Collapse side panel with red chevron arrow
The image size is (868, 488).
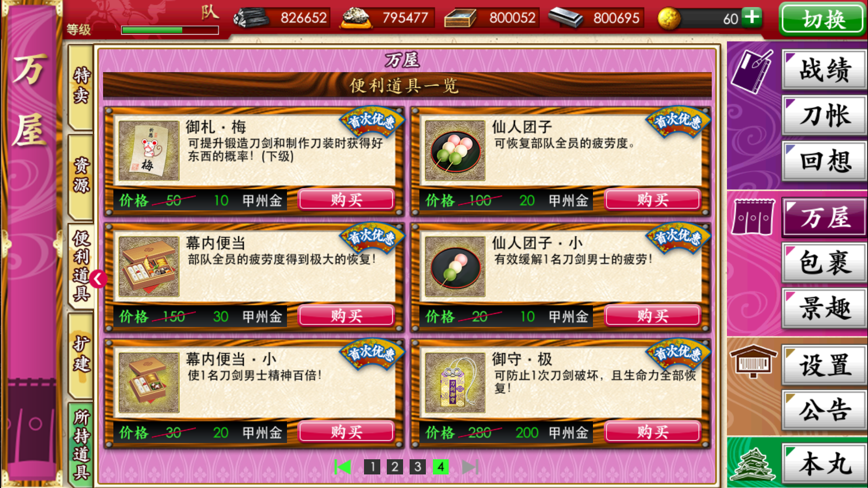98,279
